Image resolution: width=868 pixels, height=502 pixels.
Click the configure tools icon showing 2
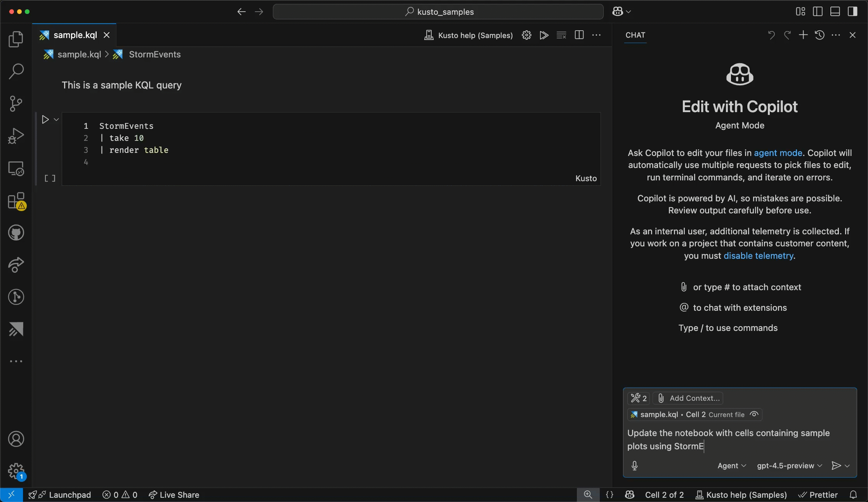coord(639,398)
